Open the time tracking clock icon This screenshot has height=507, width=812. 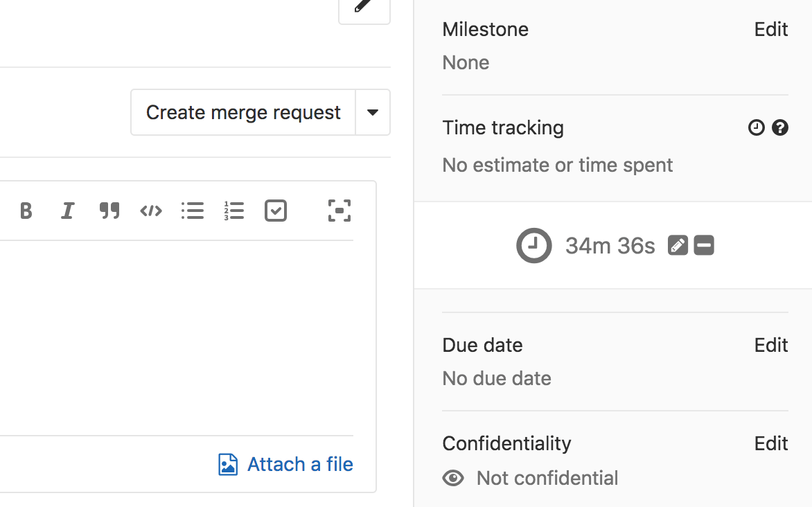(x=756, y=127)
